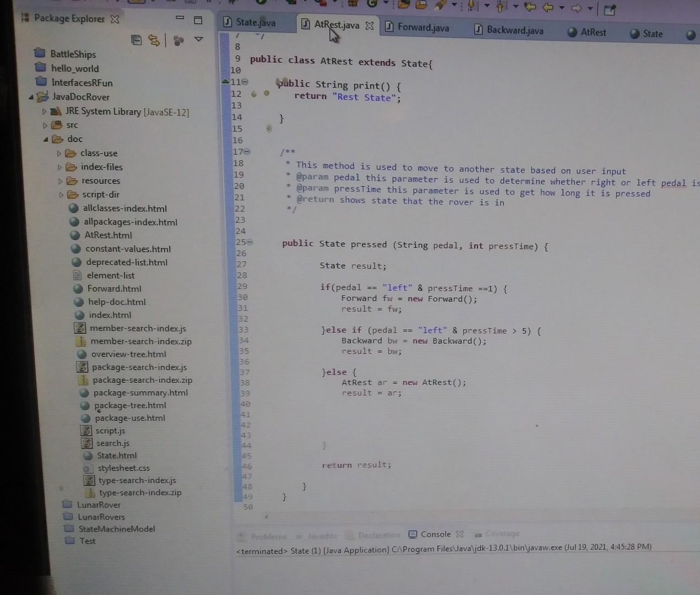The height and width of the screenshot is (595, 700).
Task: Click the Last Edit Location toolbar icon
Action: [x=530, y=7]
